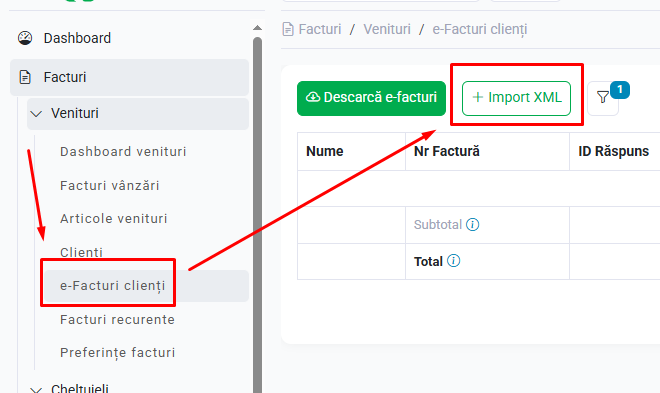Click the filter count badge
This screenshot has width=660, height=393.
tap(620, 90)
